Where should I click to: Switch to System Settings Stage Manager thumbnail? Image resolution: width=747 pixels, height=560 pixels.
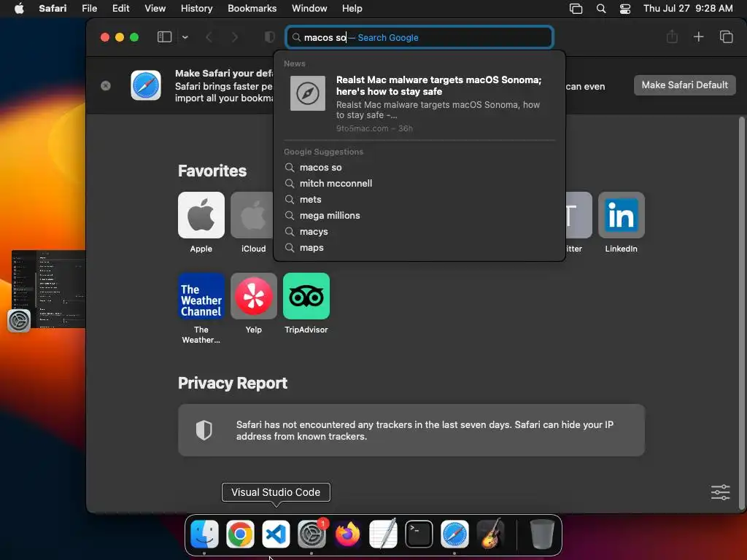(48, 289)
